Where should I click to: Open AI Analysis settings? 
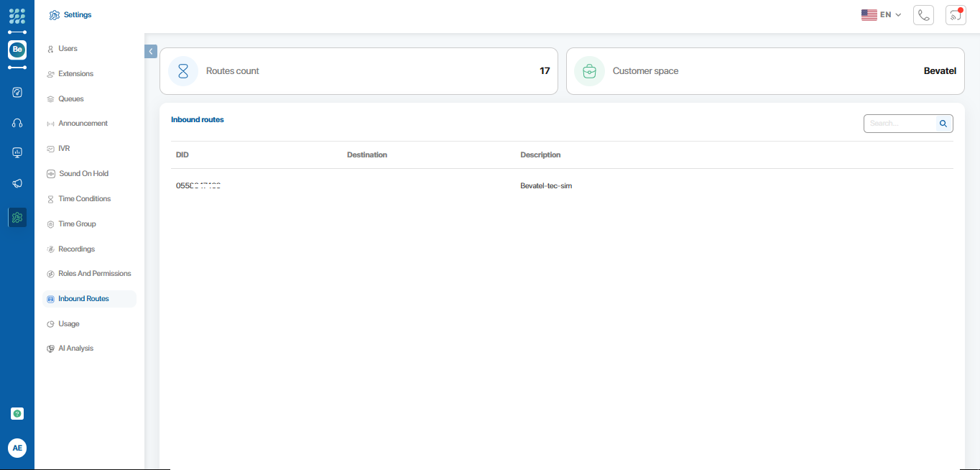click(x=75, y=349)
